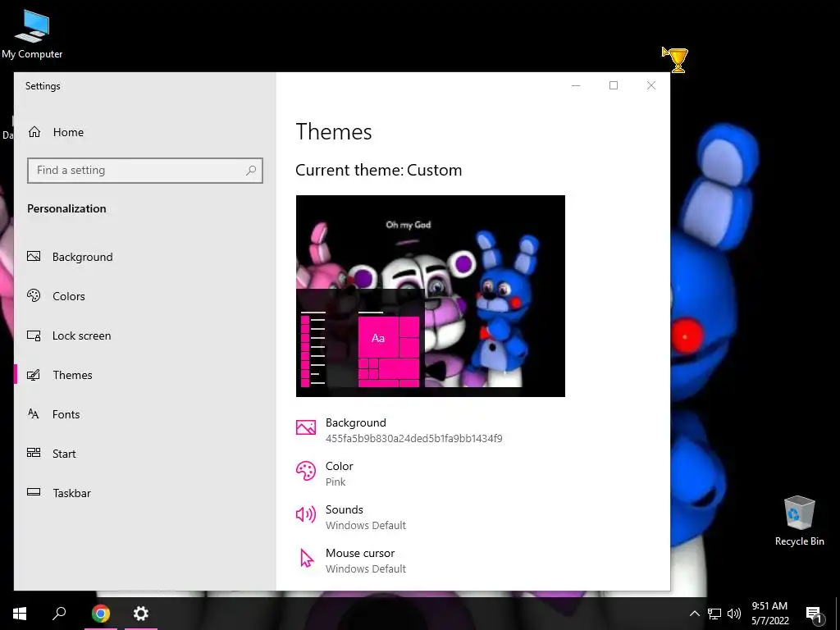
Task: Open the Background personalization page
Action: [144, 257]
